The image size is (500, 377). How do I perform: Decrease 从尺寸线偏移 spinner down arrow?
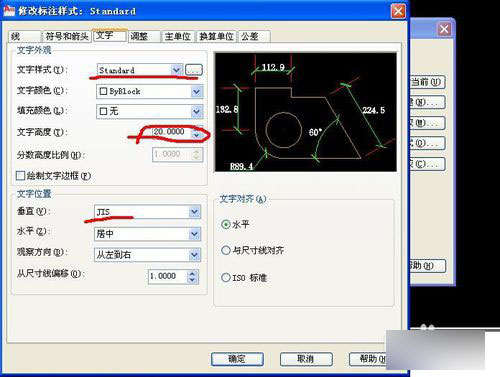pos(192,280)
